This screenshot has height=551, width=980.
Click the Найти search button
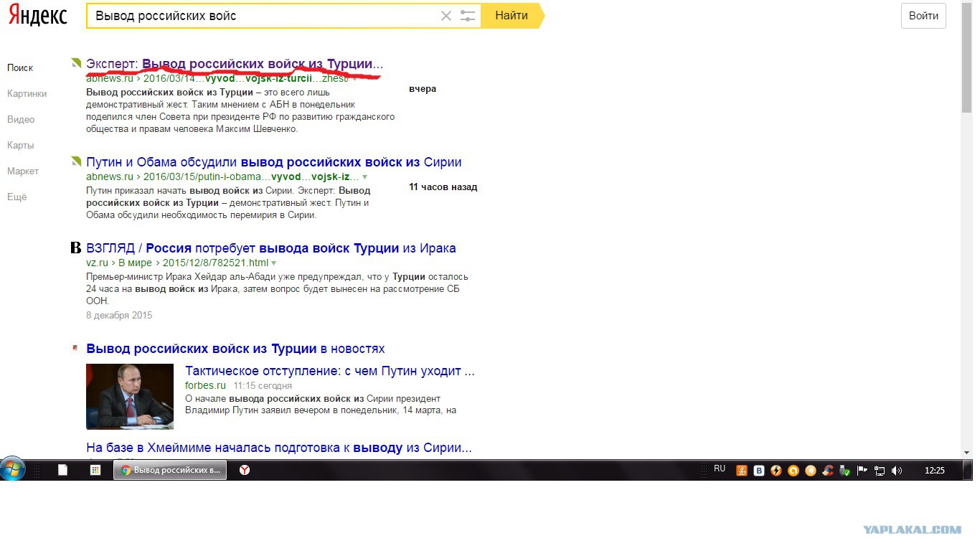(x=512, y=16)
